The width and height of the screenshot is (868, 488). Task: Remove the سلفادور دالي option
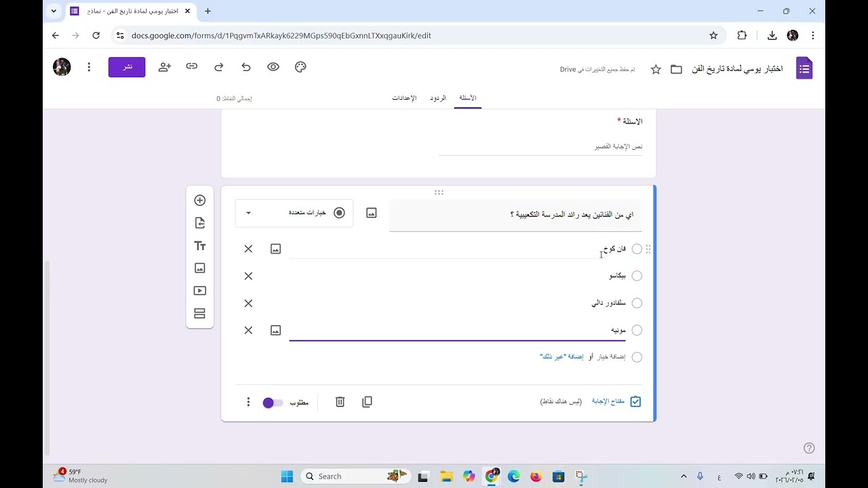tap(248, 303)
